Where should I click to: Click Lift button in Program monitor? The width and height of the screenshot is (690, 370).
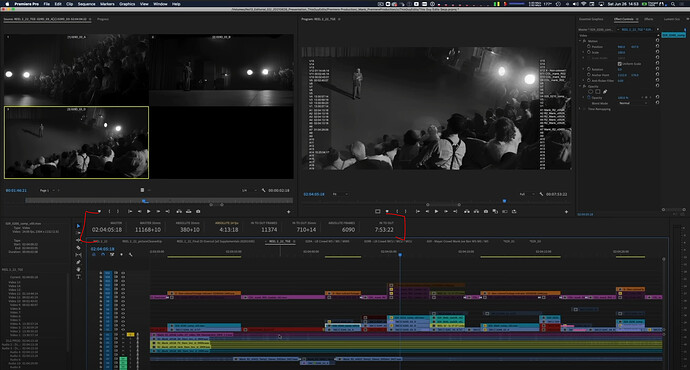467,212
